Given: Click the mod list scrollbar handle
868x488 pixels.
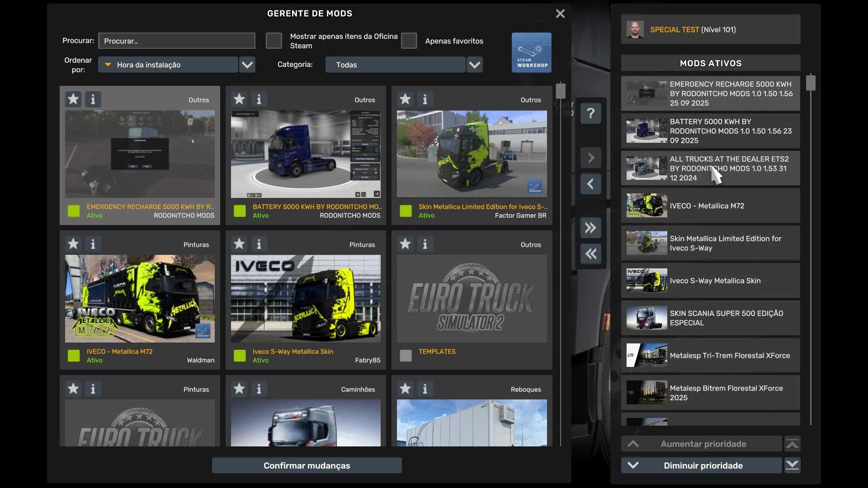Looking at the screenshot, I should pyautogui.click(x=560, y=91).
